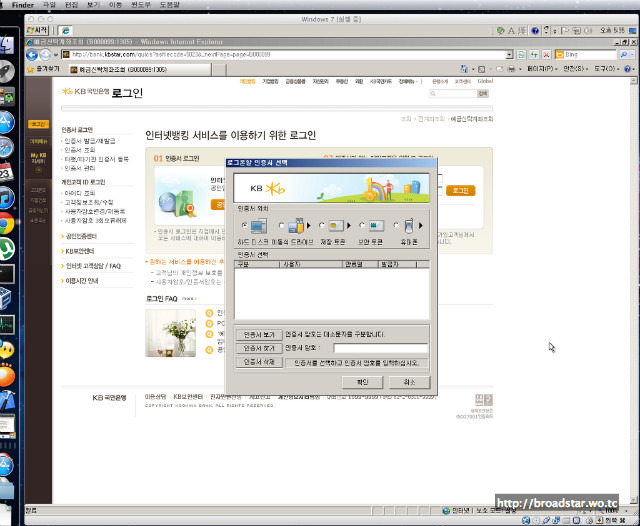Open 아이디 조회 link
Image resolution: width=640 pixels, height=526 pixels.
click(80, 193)
